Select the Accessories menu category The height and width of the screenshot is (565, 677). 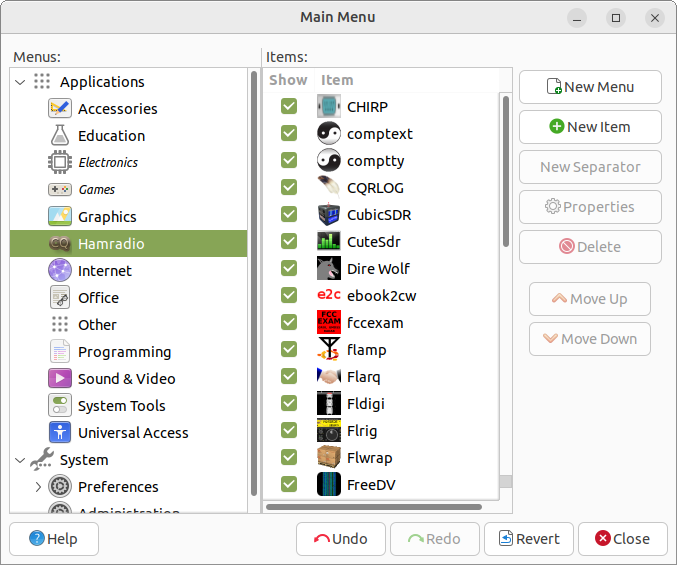(117, 109)
